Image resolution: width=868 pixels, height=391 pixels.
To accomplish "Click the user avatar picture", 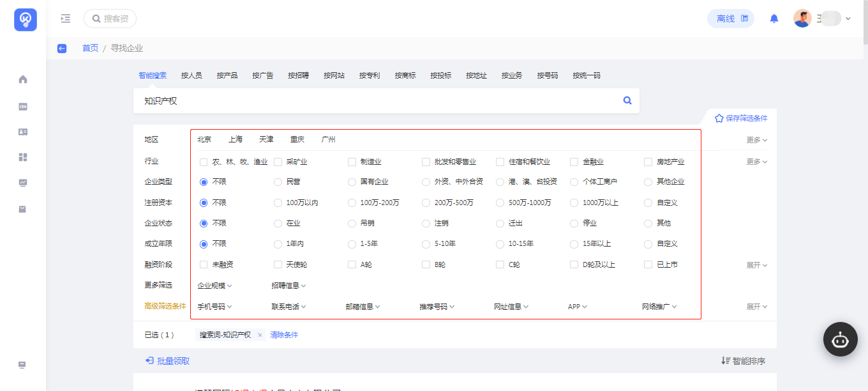I will point(802,19).
